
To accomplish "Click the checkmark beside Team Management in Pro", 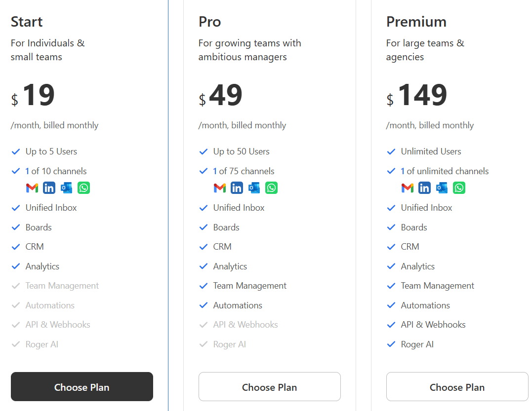I will [x=204, y=286].
